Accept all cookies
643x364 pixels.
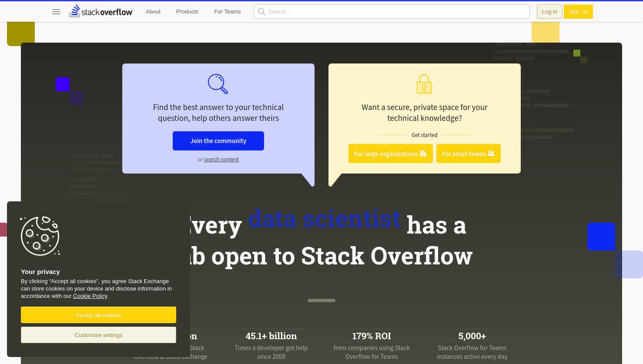(98, 315)
